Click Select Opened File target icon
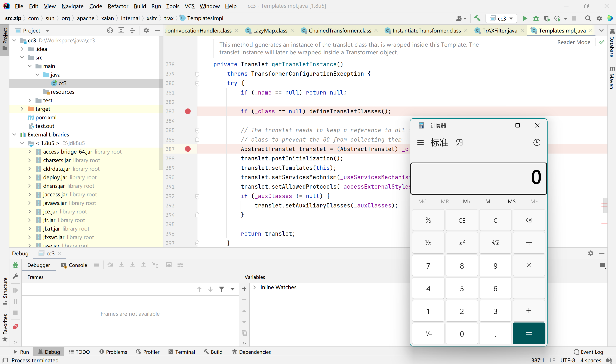The height and width of the screenshot is (364, 616). 110,31
